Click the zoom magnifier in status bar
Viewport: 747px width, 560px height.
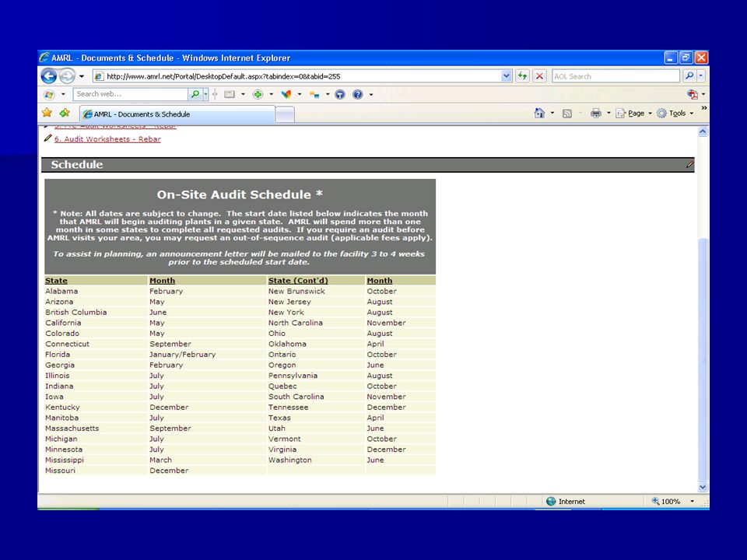coord(655,501)
